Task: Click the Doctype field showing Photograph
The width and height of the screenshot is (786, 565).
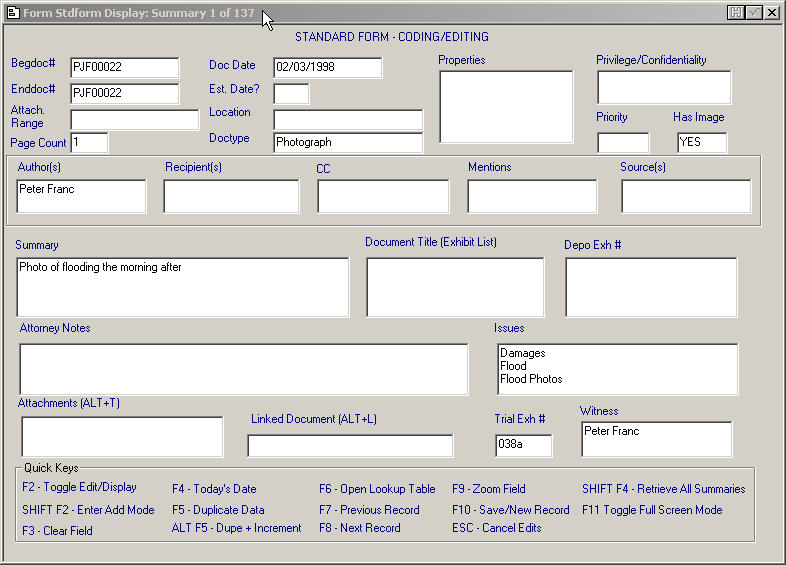Action: point(348,142)
